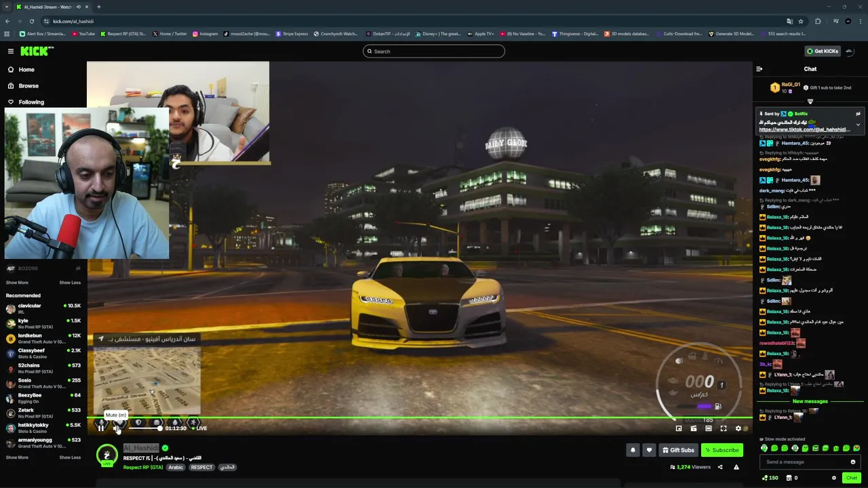This screenshot has width=868, height=488.
Task: Open the Al_Hashidi streamer avatar
Action: pos(106,455)
